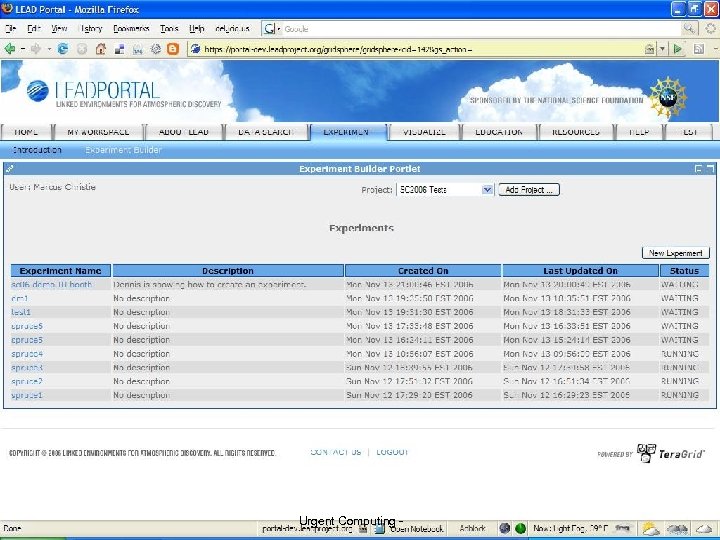Go to Home page icon in toolbar
Screen dimensions: 720x540
point(101,49)
